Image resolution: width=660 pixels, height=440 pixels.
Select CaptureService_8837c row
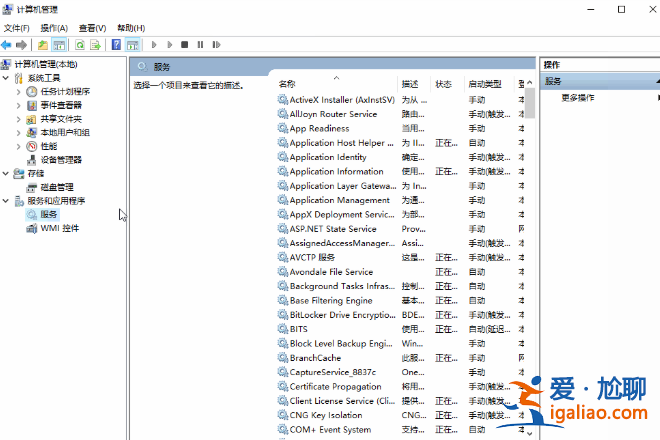(x=333, y=372)
